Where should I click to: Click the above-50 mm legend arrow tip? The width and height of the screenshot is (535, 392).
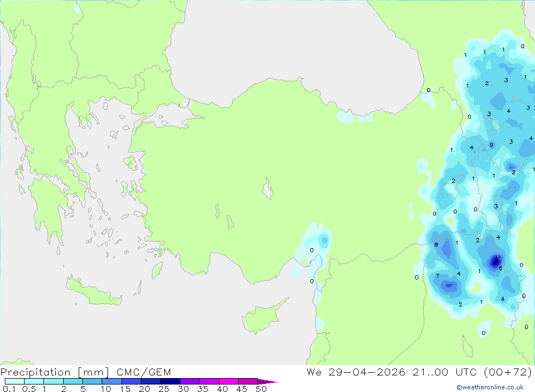click(267, 382)
